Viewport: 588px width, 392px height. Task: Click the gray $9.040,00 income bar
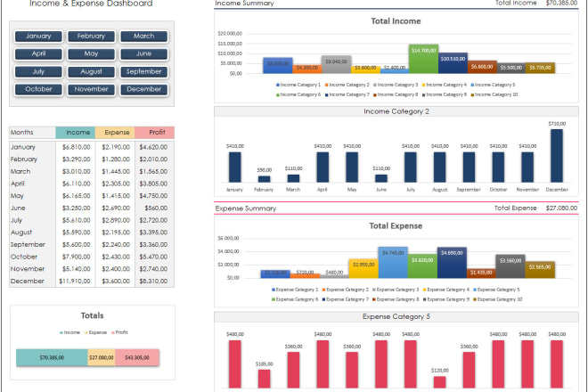pos(337,64)
